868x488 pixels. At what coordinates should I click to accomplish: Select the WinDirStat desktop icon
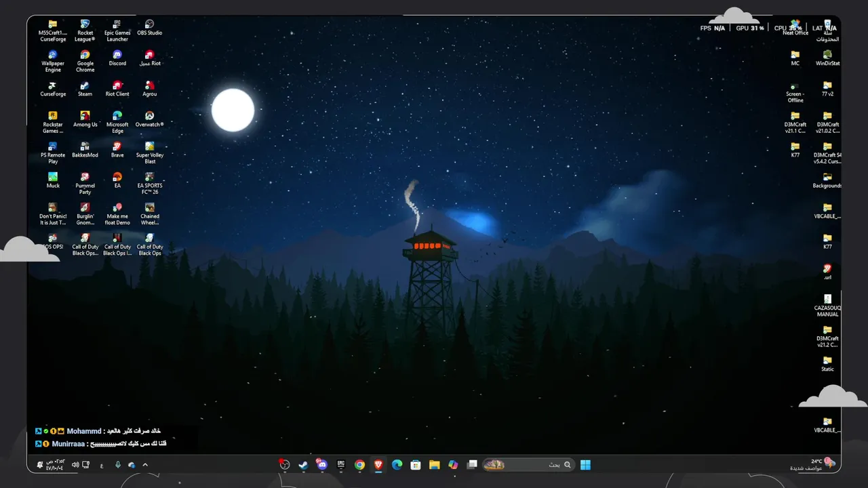tap(827, 58)
